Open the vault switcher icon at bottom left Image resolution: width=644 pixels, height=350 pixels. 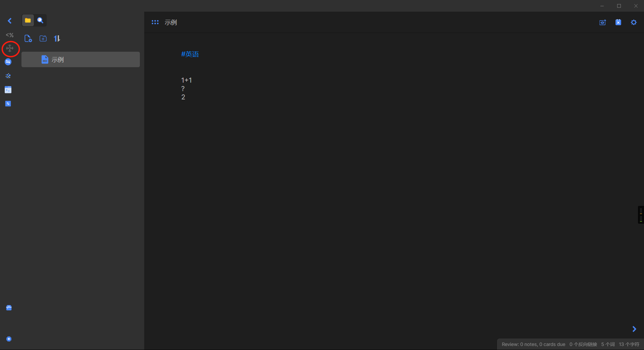pos(9,308)
